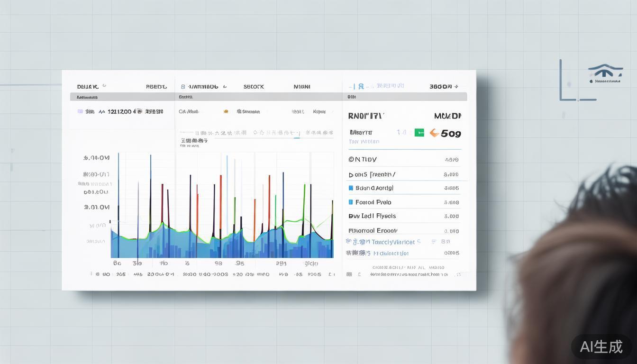Open the MUNI tab
Screen dimensions: 637x364
[302, 87]
